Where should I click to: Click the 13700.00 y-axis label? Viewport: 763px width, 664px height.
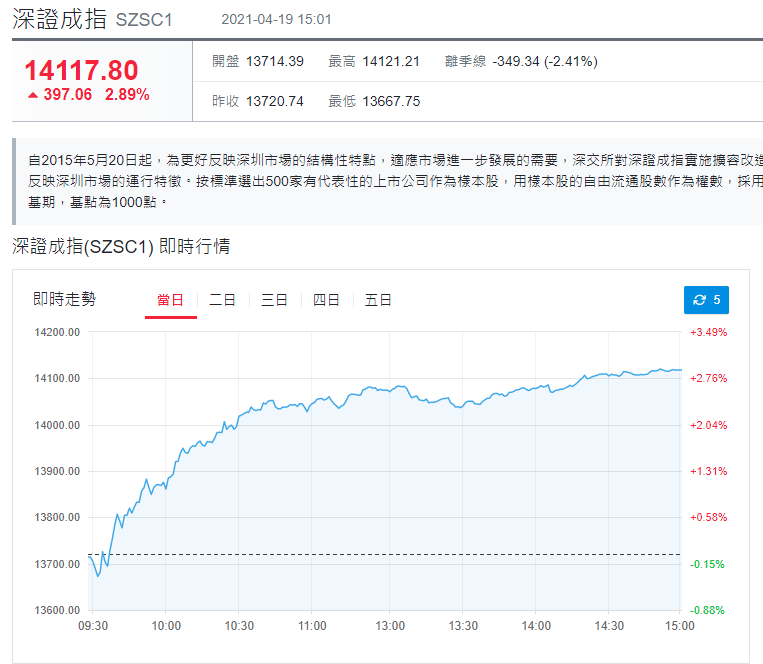pyautogui.click(x=57, y=564)
